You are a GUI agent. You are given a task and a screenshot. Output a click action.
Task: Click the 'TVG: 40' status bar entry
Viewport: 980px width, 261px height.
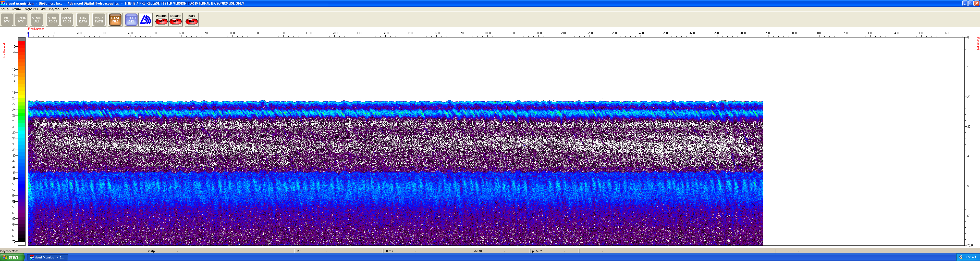(477, 251)
